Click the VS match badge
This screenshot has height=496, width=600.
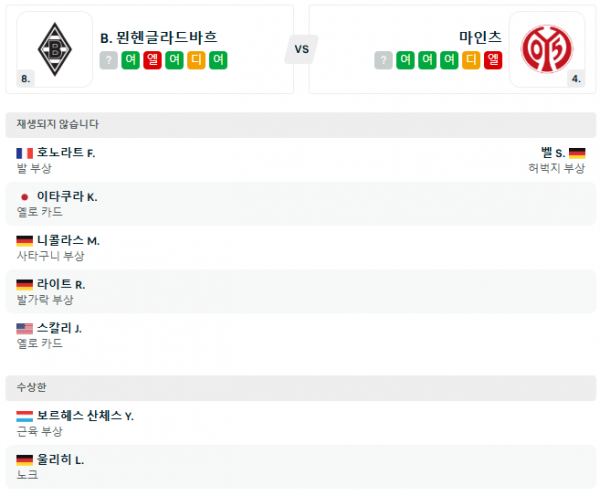click(x=301, y=49)
